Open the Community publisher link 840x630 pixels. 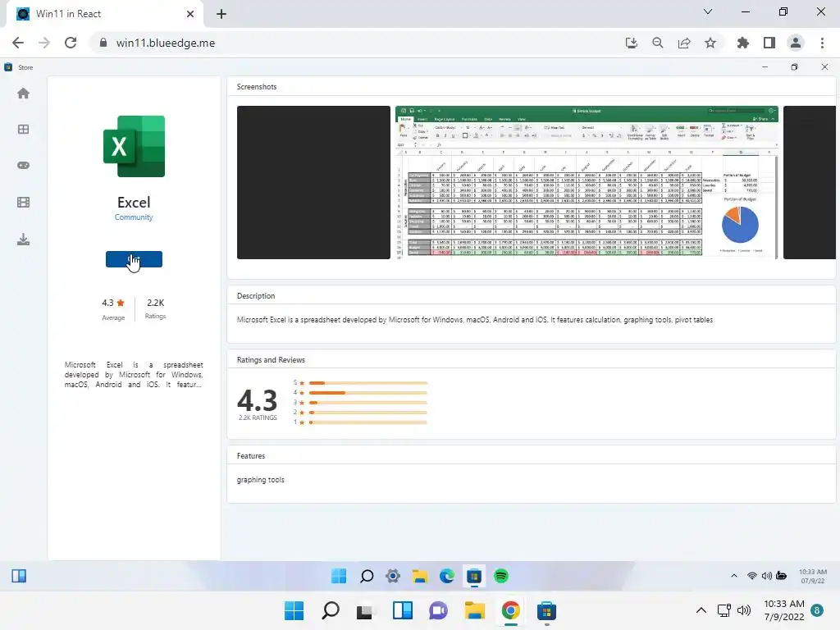[x=134, y=217]
